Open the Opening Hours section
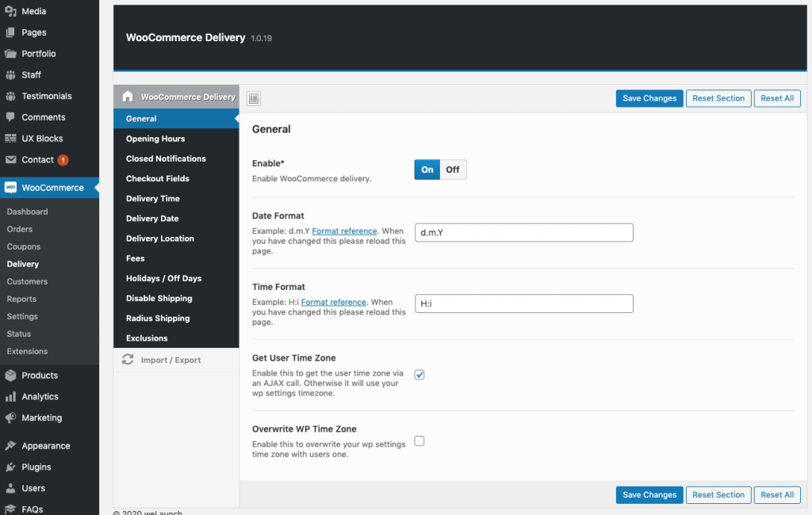The width and height of the screenshot is (812, 515). coord(176,139)
